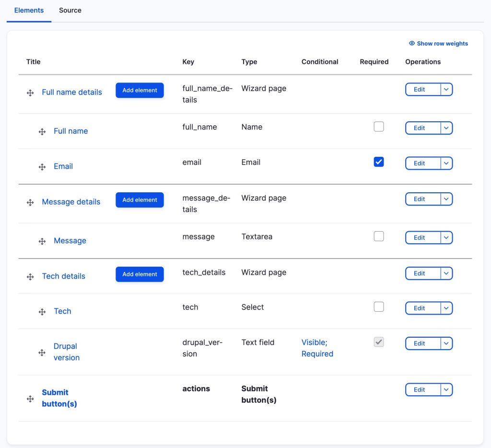
Task: Click the Submit button(s) title link
Action: [x=59, y=398]
